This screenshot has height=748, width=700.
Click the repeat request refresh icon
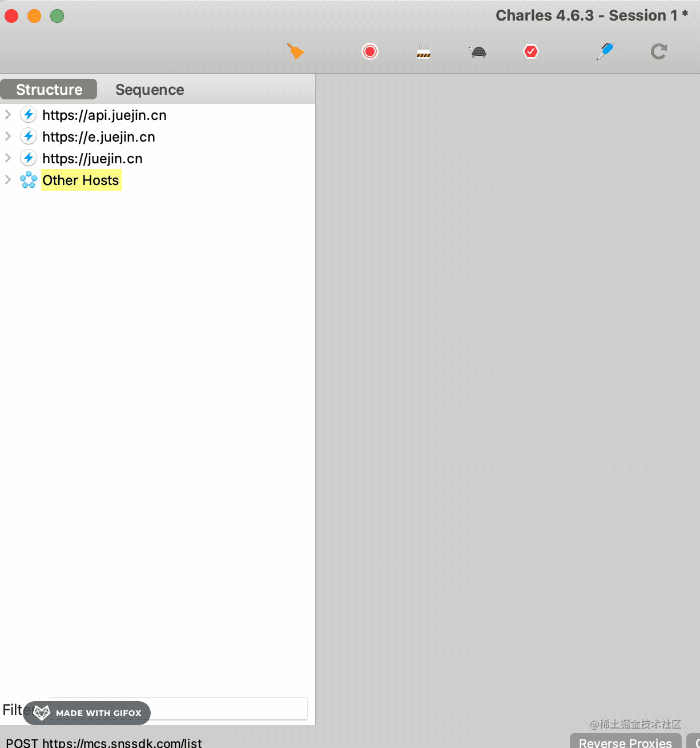pos(659,52)
